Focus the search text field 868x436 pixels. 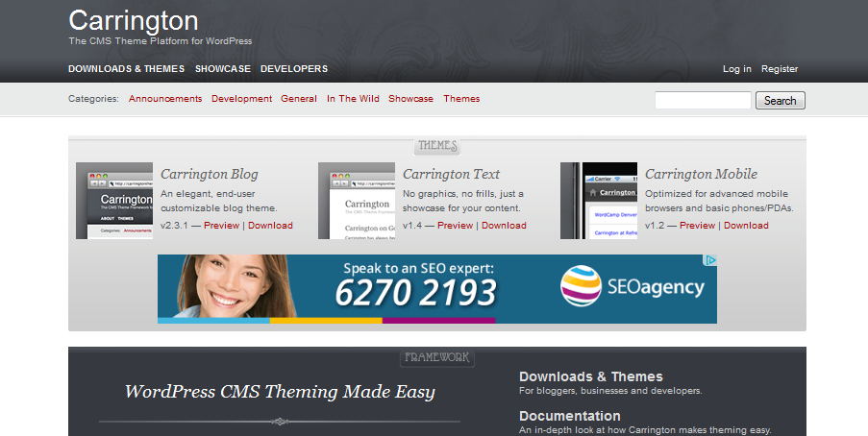point(703,100)
